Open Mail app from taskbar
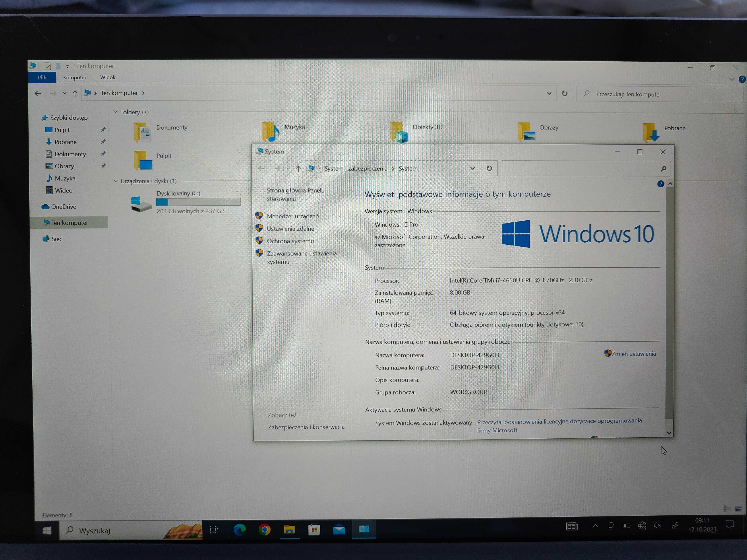747x560 pixels. [x=339, y=530]
